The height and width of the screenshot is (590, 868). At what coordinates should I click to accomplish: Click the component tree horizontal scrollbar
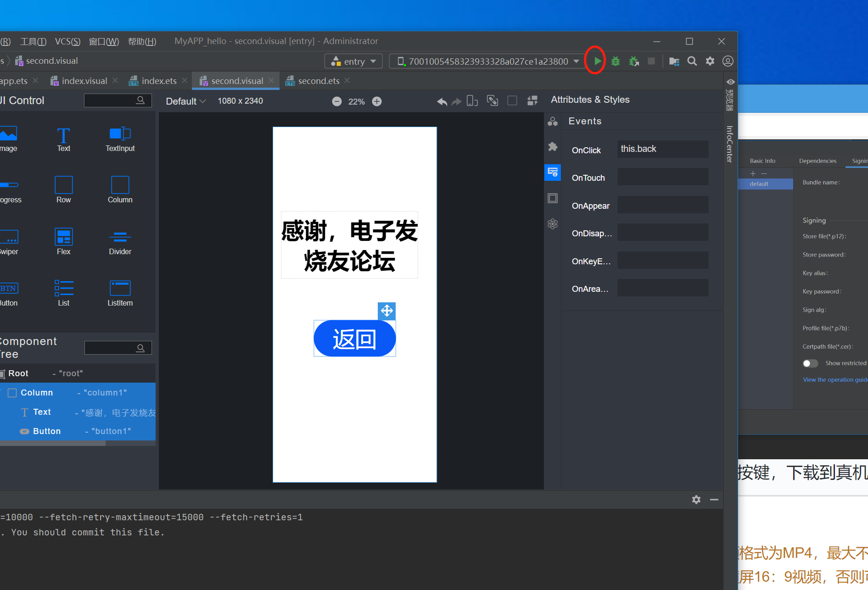(x=53, y=443)
